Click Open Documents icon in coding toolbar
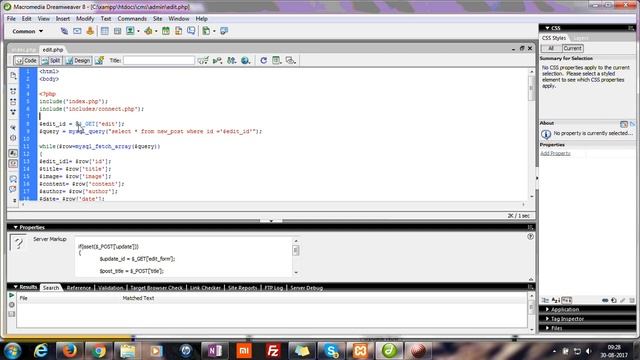 [x=13, y=76]
